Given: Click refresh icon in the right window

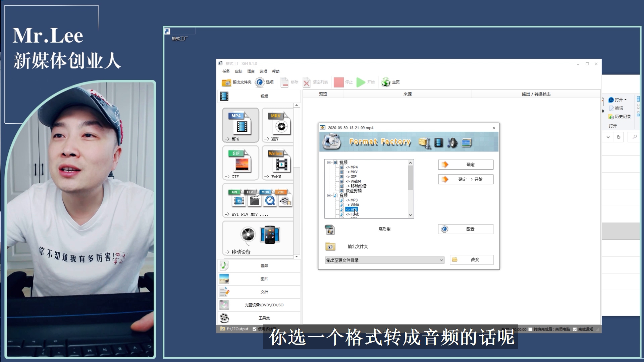Looking at the screenshot, I should click(x=619, y=137).
